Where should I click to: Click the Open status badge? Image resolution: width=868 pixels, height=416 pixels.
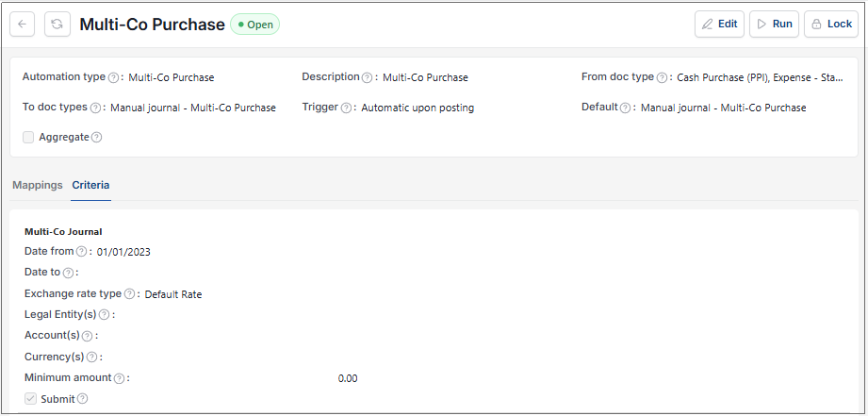click(255, 25)
